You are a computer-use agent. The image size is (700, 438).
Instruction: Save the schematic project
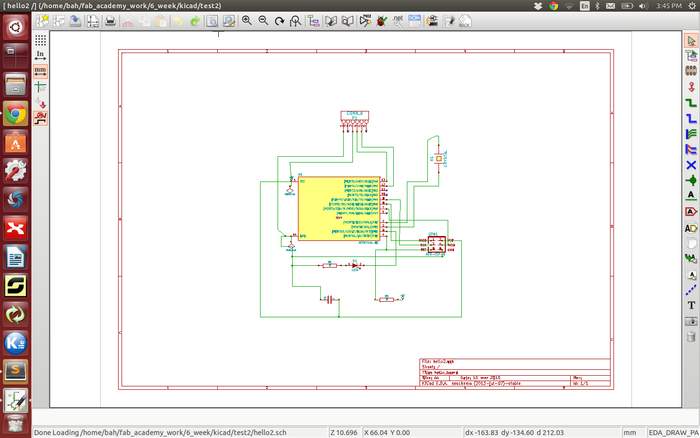click(75, 21)
